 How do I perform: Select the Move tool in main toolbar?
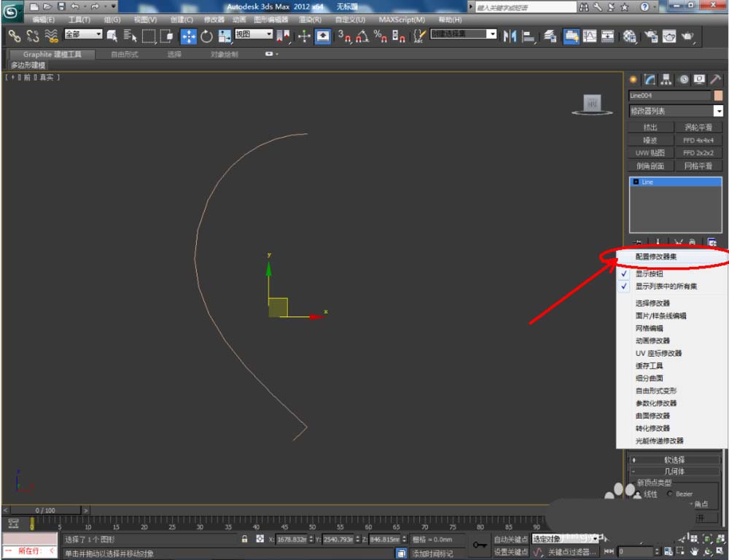188,36
